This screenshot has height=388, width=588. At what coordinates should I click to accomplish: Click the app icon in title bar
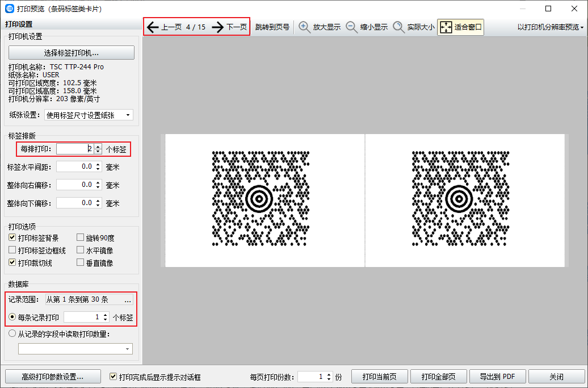[10, 9]
